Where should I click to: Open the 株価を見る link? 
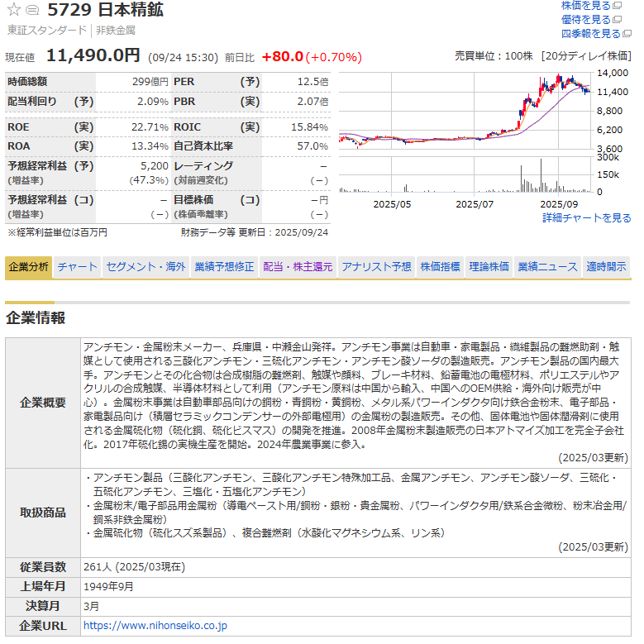[586, 6]
